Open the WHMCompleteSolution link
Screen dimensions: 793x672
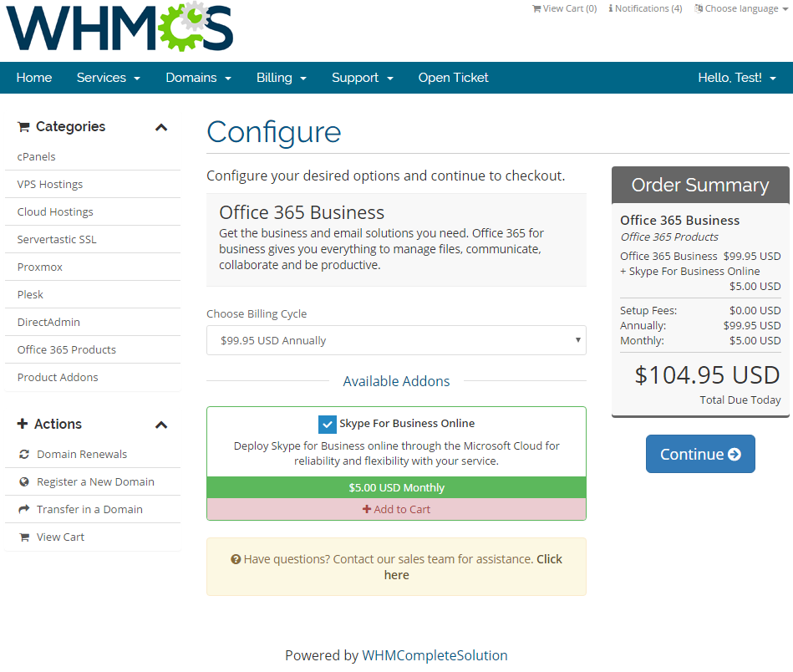[x=435, y=655]
